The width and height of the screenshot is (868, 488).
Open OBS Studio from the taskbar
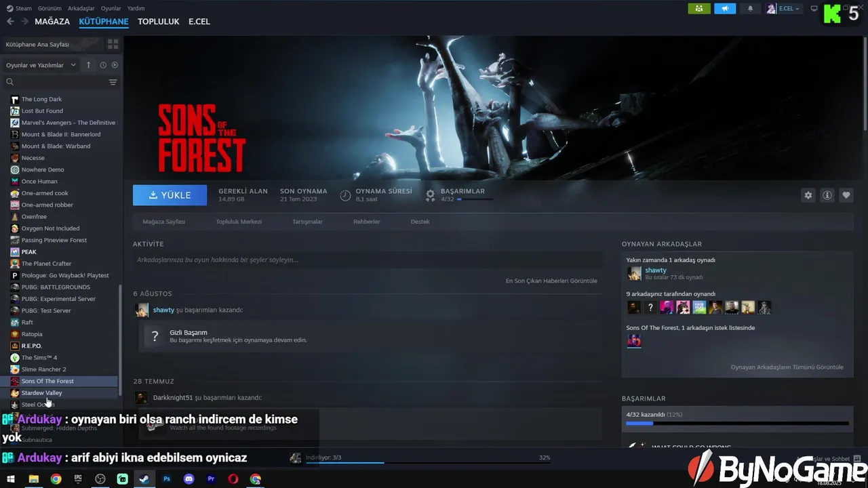[100, 479]
